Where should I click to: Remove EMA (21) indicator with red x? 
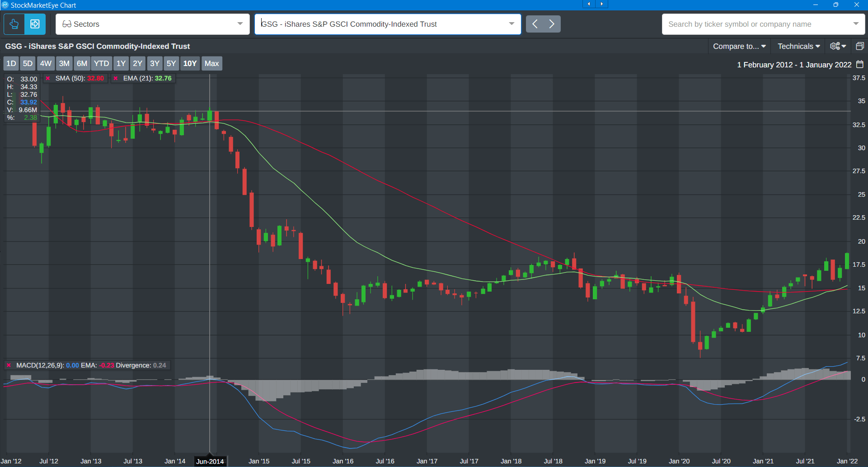[x=116, y=78]
